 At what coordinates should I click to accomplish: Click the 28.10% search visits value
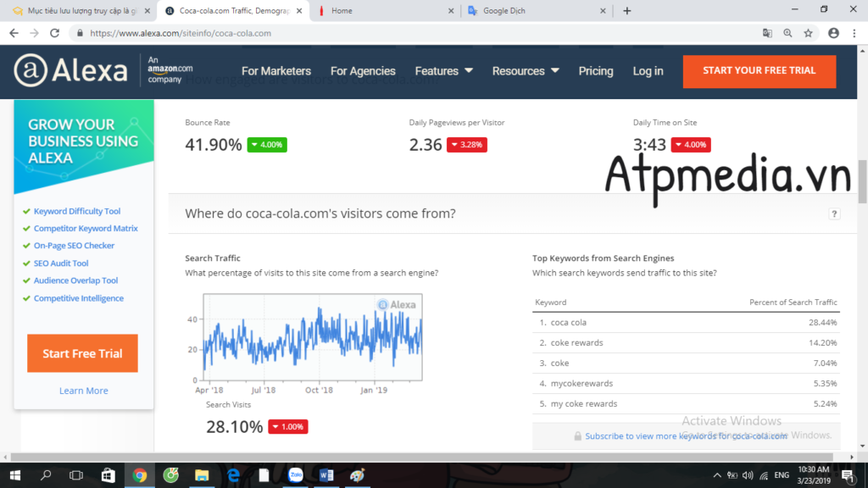coord(234,427)
